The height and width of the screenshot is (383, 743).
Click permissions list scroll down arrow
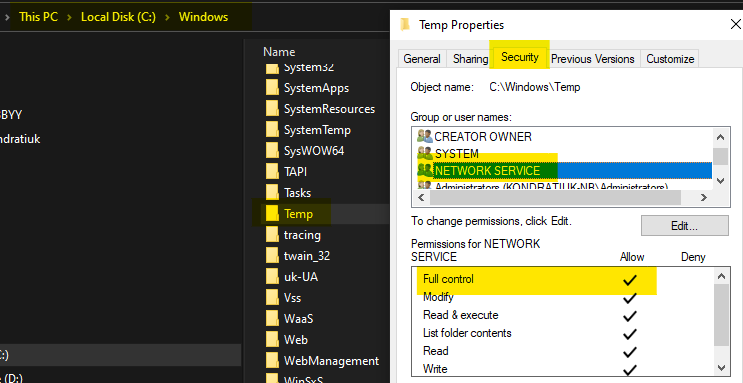[x=721, y=368]
